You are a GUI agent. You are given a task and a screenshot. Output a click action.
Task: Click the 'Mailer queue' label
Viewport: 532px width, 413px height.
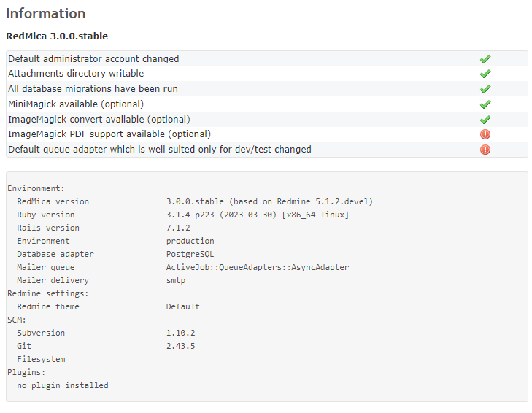46,267
